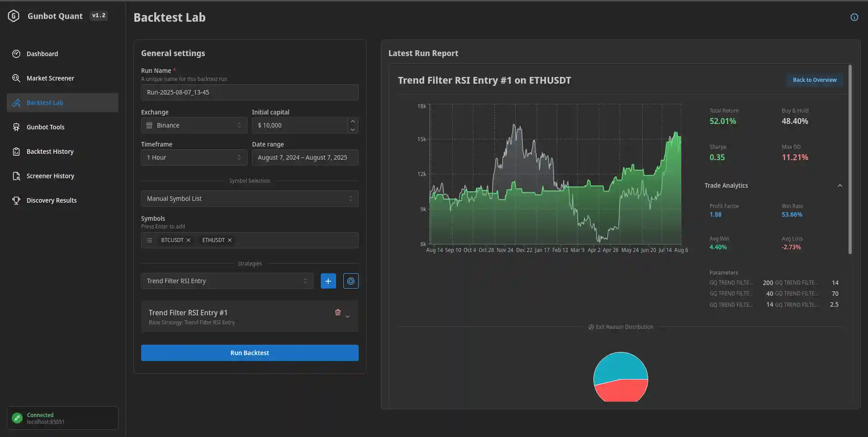
Task: Expand Trend Filter RSI Entry #1 details
Action: pos(348,317)
